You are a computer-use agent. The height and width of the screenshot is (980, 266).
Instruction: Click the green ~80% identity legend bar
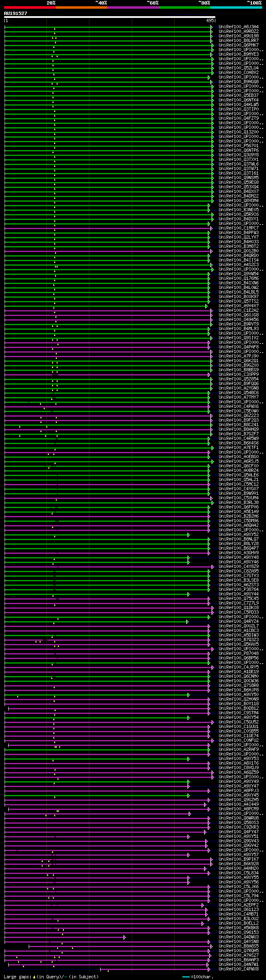[185, 7]
